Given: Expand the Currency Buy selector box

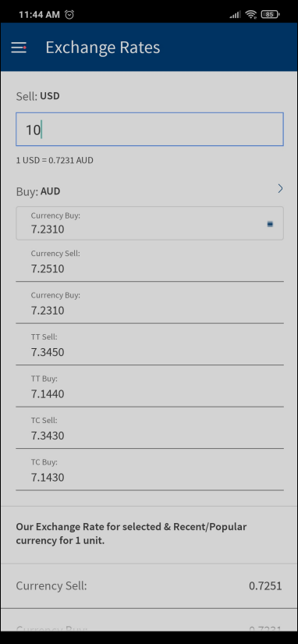Looking at the screenshot, I should coord(150,223).
